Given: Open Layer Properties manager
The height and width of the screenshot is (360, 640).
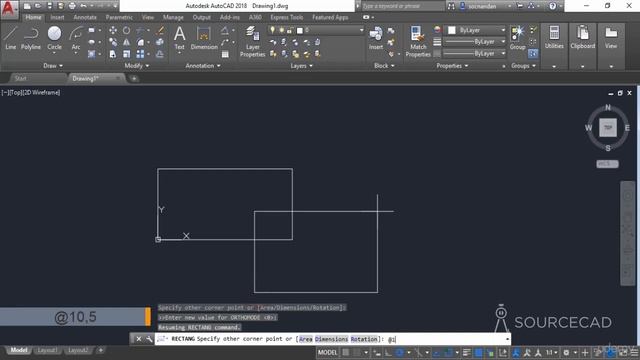Looking at the screenshot, I should pyautogui.click(x=252, y=41).
